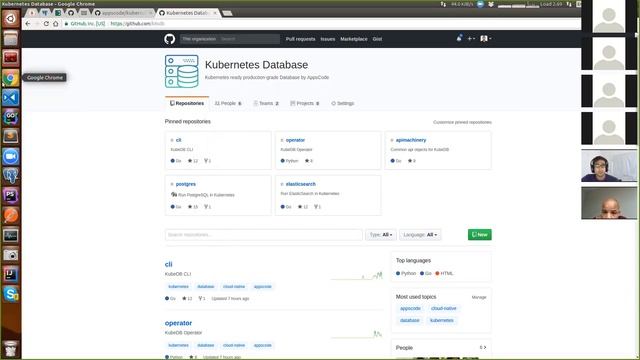640x360 pixels.
Task: Click the Python language in Top languages
Action: coord(406,273)
